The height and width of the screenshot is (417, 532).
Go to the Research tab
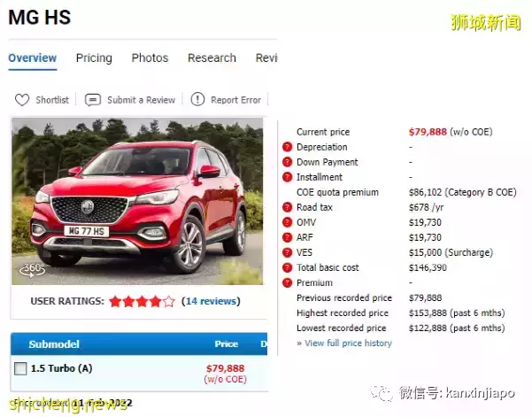[x=212, y=58]
